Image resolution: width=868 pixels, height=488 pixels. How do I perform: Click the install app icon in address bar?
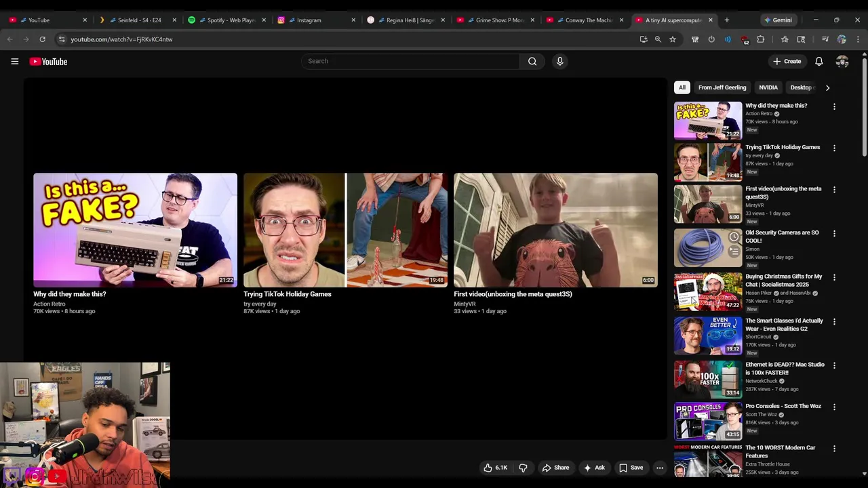click(x=643, y=39)
